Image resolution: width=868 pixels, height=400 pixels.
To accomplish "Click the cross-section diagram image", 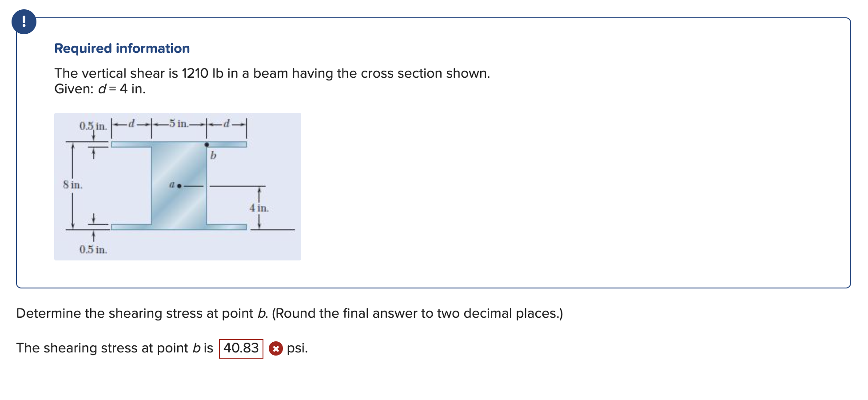I will tap(178, 187).
